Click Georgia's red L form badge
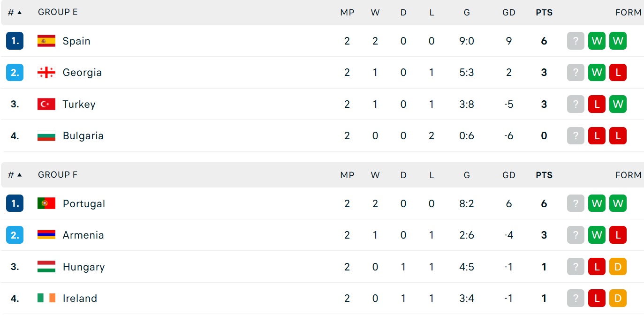644x315 pixels. pyautogui.click(x=618, y=72)
